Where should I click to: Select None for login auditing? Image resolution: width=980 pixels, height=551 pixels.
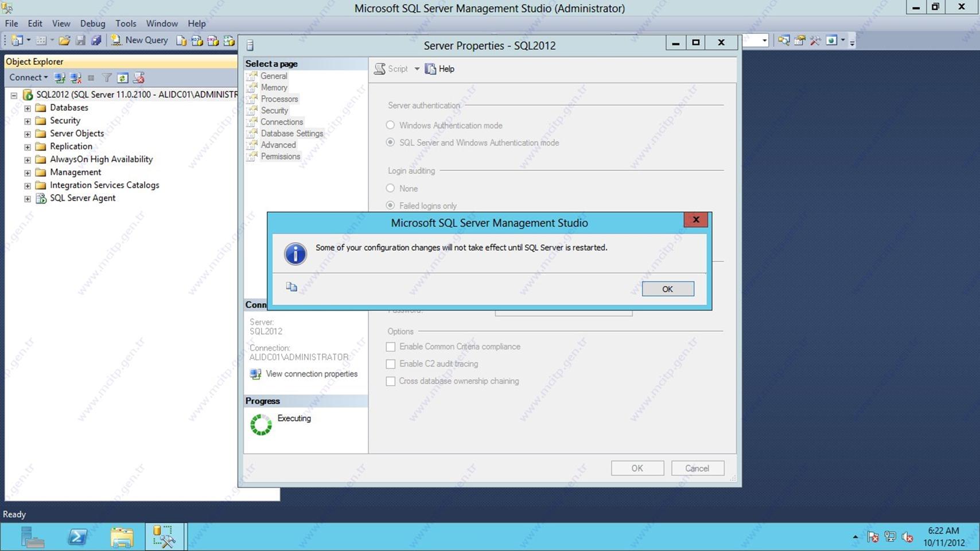[x=390, y=188]
